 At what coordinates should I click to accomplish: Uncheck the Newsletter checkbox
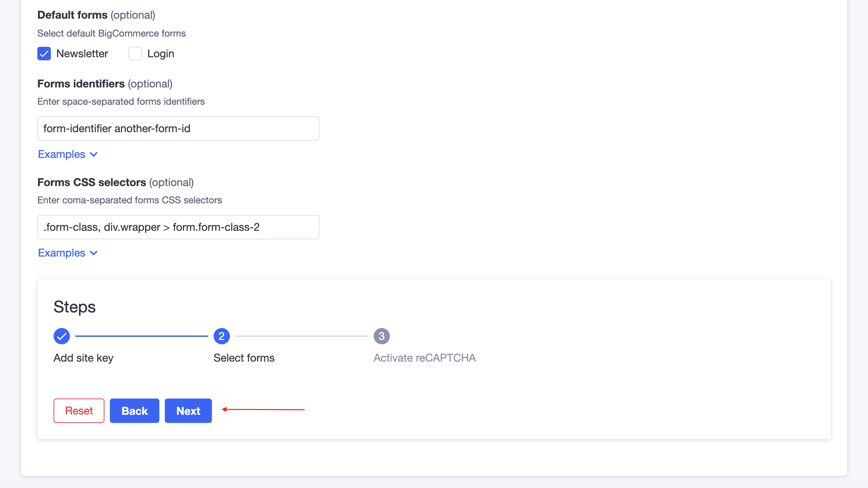click(x=44, y=54)
